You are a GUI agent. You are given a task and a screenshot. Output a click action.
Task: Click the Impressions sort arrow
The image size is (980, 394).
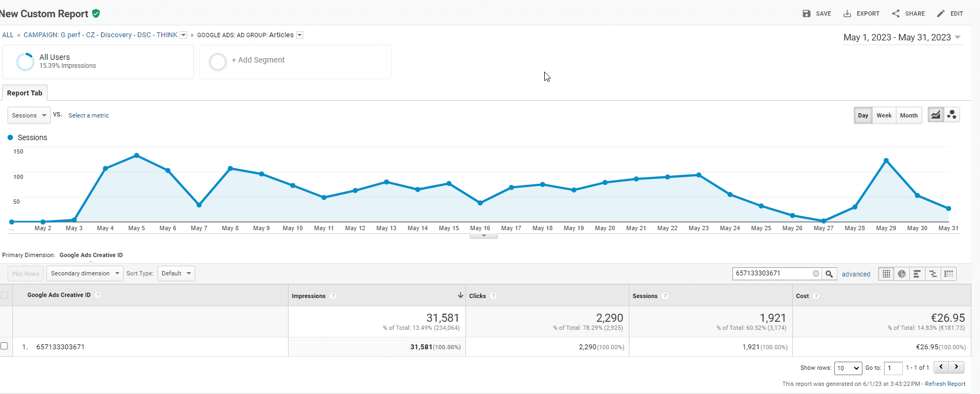click(x=461, y=295)
